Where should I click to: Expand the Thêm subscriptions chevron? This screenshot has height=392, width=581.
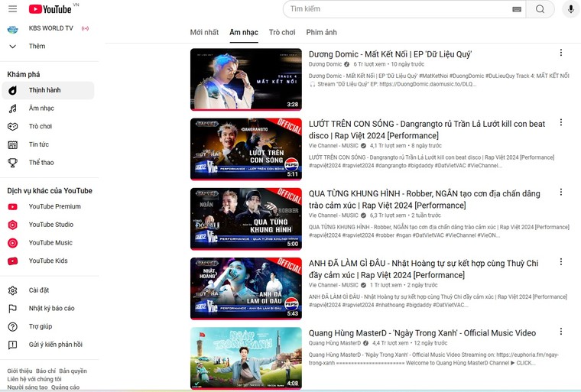pos(12,47)
